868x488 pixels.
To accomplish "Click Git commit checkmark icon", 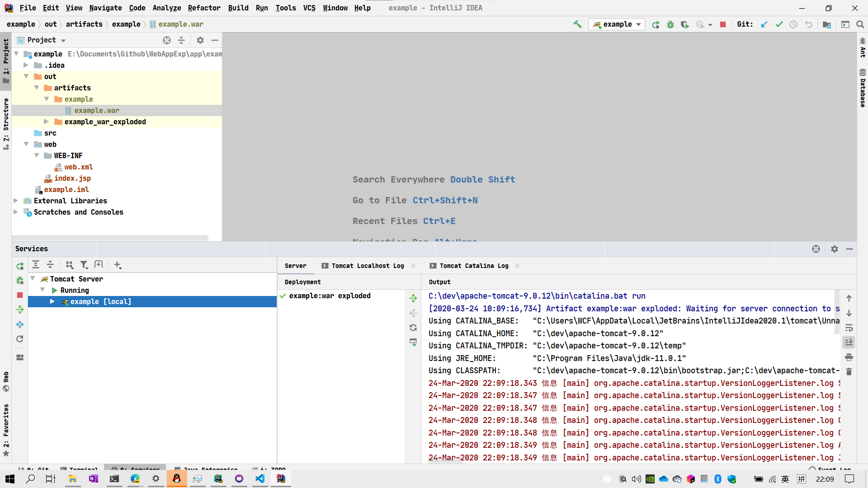I will pos(779,24).
